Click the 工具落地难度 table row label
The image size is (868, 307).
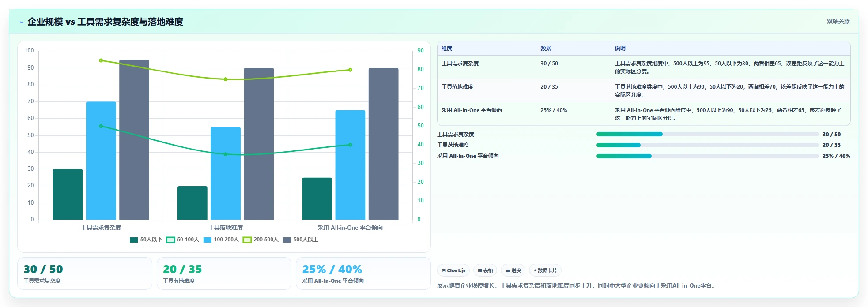pos(457,87)
